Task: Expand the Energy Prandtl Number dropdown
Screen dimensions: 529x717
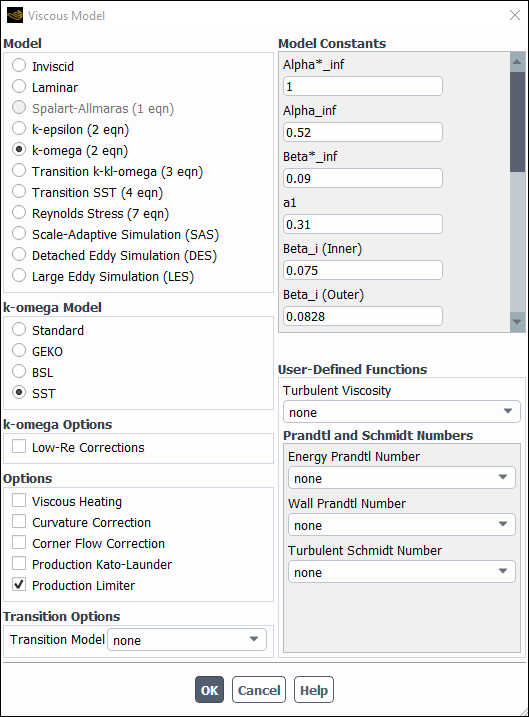Action: point(401,478)
